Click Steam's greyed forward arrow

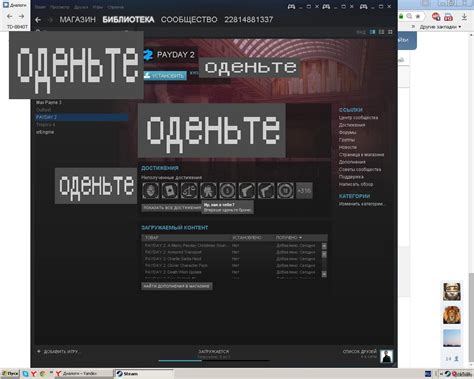[x=50, y=20]
